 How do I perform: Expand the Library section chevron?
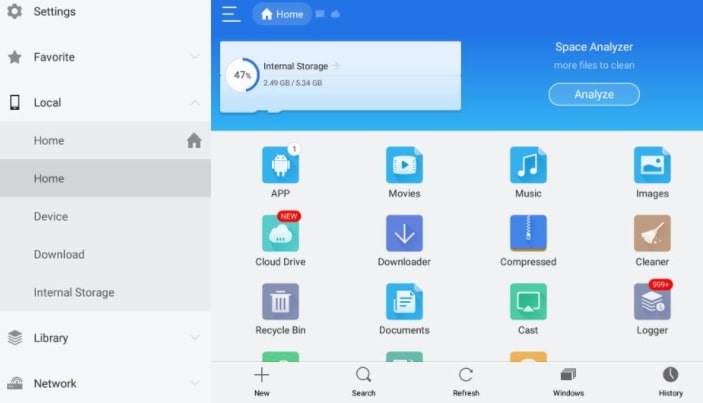195,338
